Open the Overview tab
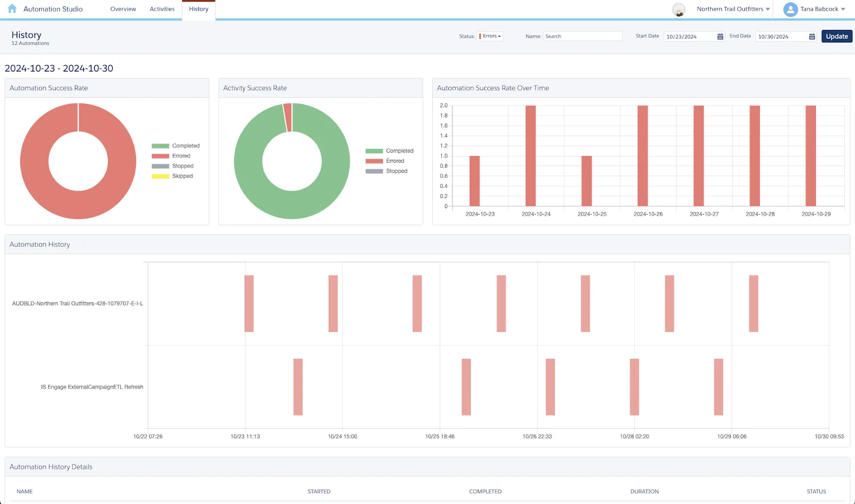855x504 pixels. click(x=123, y=9)
